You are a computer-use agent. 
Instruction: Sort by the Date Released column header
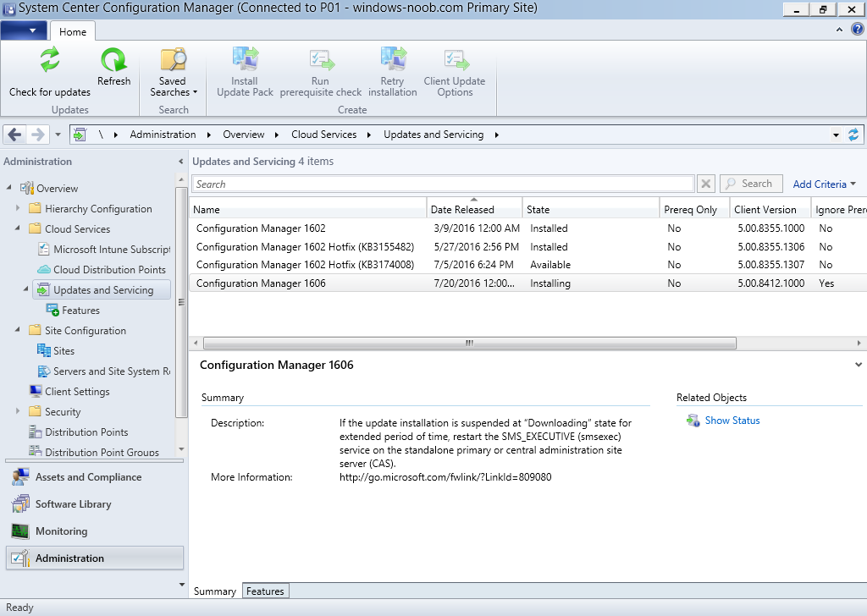point(474,207)
